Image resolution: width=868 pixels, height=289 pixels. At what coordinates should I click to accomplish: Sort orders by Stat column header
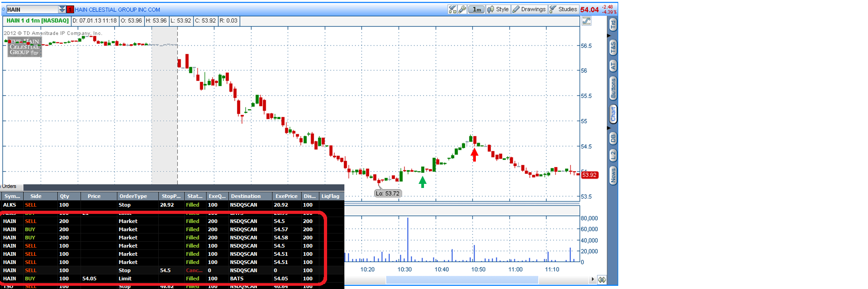tap(195, 196)
